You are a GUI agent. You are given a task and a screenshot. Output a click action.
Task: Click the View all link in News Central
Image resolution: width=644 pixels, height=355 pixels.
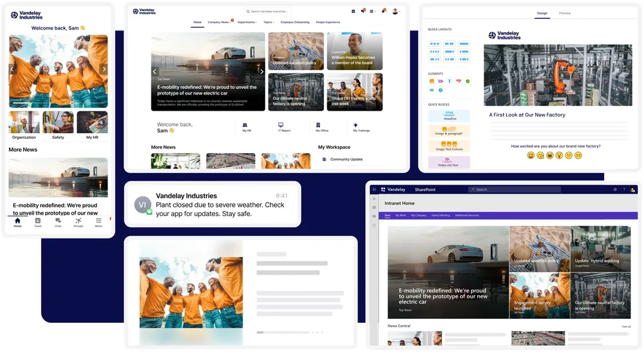tap(626, 327)
